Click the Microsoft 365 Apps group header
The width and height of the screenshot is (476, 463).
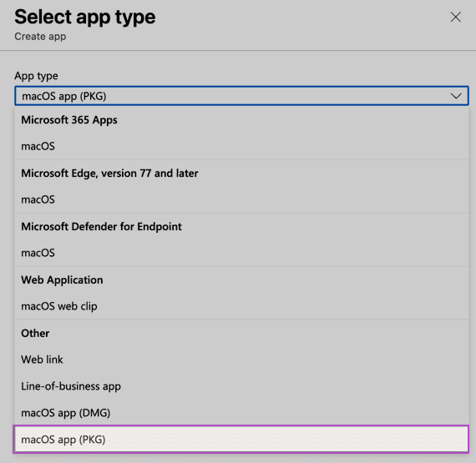point(69,120)
